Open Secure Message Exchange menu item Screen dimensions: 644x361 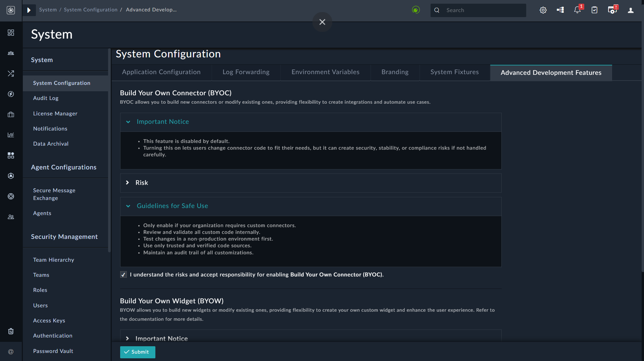click(54, 194)
